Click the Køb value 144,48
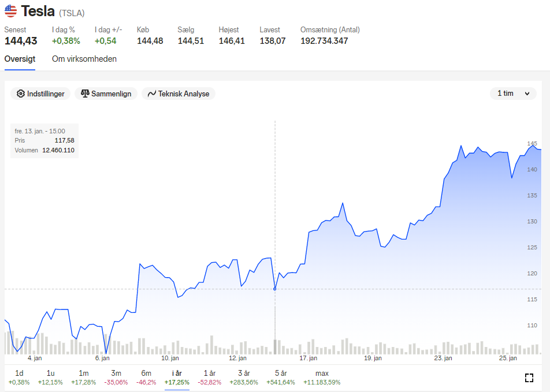The width and height of the screenshot is (550, 392). 150,40
